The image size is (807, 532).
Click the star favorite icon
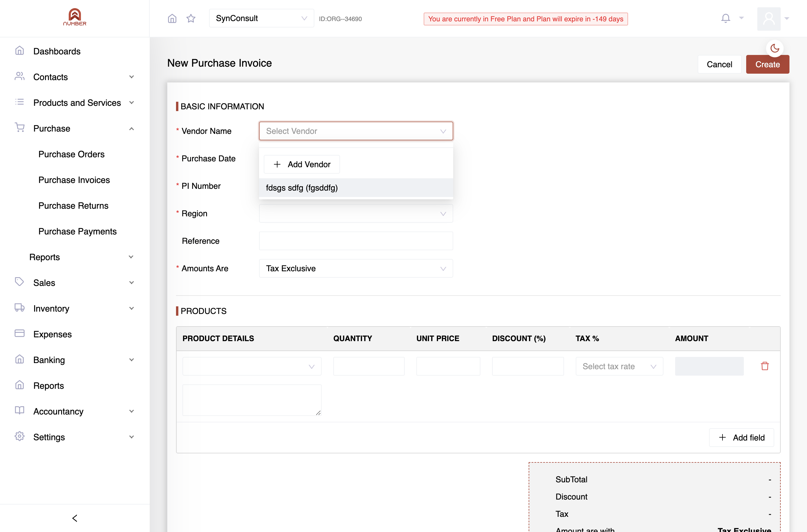coord(191,18)
